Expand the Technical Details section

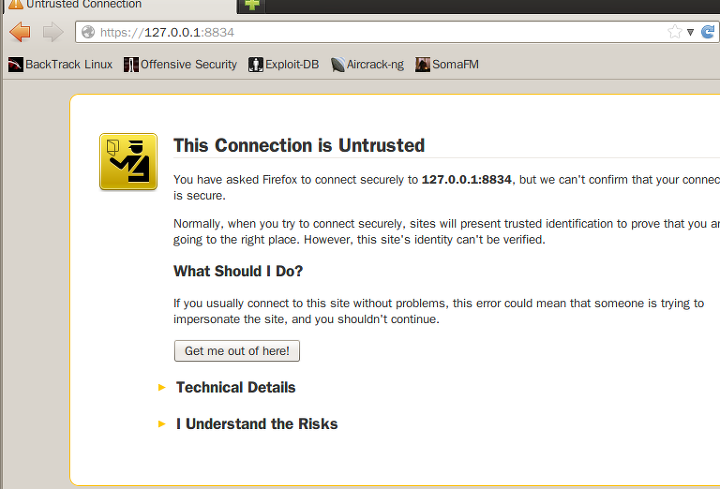(x=227, y=388)
